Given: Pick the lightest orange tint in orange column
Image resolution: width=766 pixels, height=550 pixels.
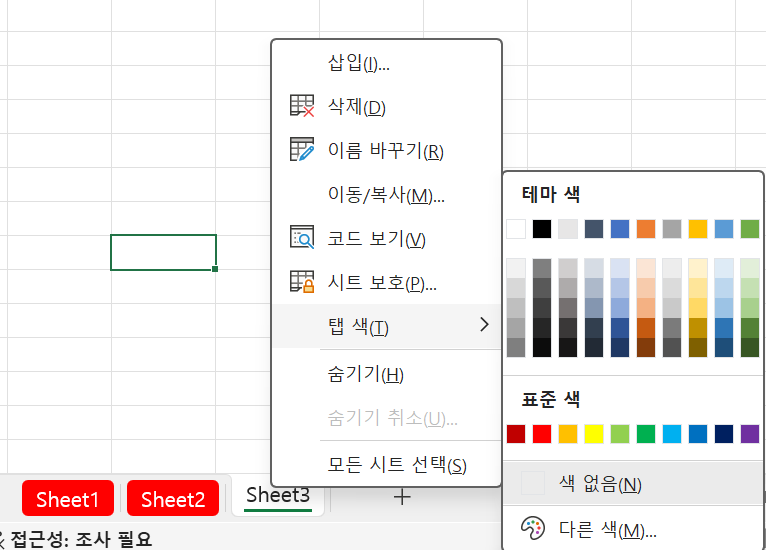Looking at the screenshot, I should point(646,268).
